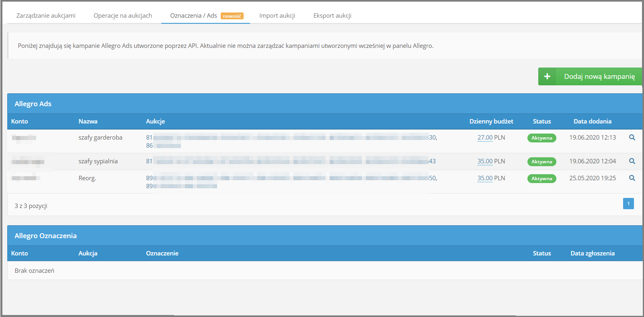Select campaign name szafy garderoba

(x=100, y=138)
